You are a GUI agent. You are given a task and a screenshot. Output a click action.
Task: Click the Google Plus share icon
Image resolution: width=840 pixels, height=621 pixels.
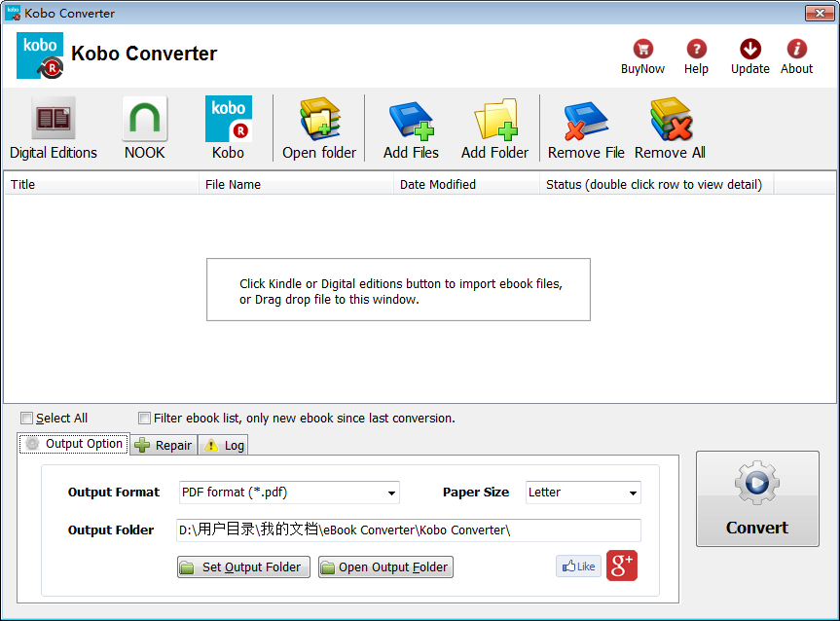[622, 566]
